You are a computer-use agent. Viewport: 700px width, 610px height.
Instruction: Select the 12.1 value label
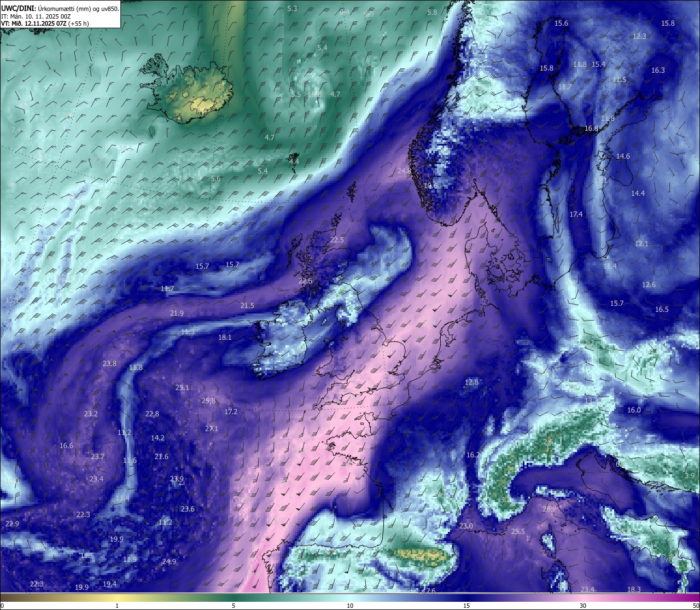pos(641,244)
